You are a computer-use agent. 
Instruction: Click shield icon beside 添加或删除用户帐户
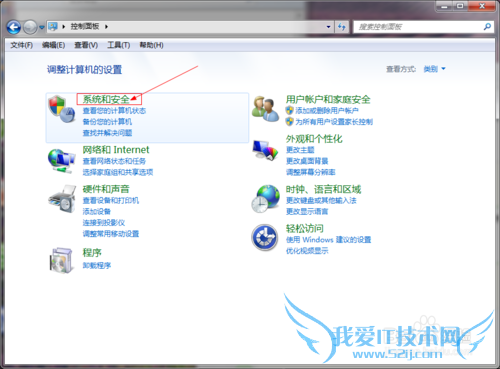pyautogui.click(x=289, y=110)
